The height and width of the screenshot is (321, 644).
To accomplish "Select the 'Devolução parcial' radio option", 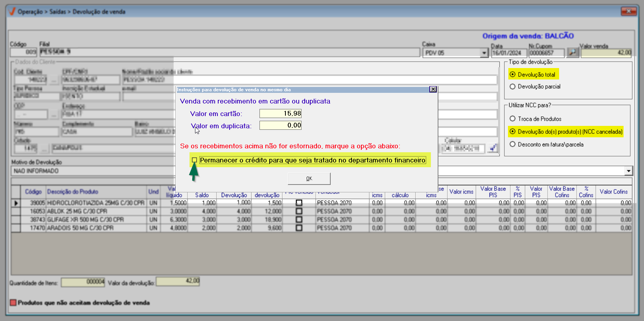I will click(x=513, y=87).
